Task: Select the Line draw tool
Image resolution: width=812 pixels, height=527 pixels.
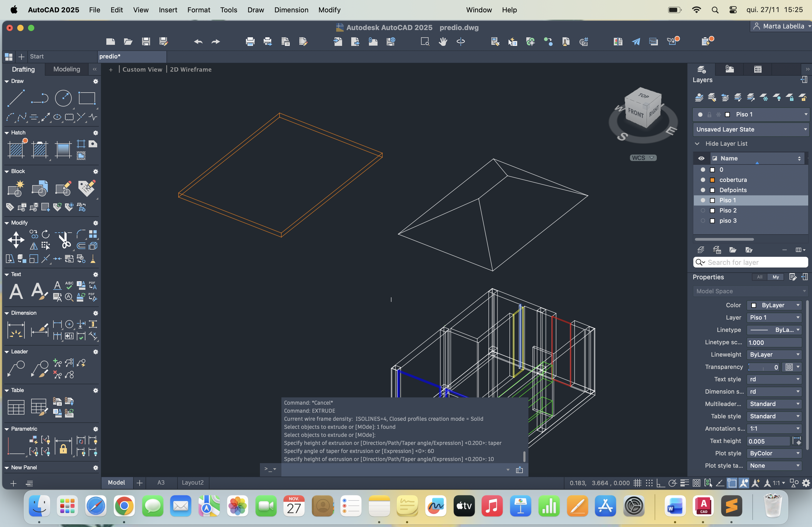Action: point(16,98)
